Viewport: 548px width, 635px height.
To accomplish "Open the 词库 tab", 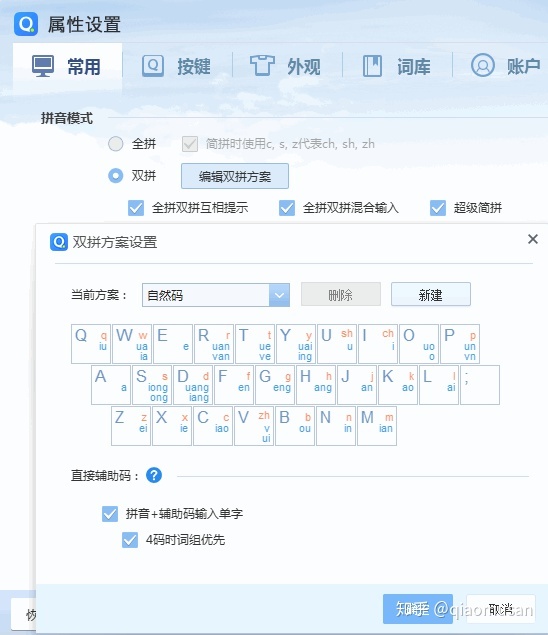I will tap(396, 66).
